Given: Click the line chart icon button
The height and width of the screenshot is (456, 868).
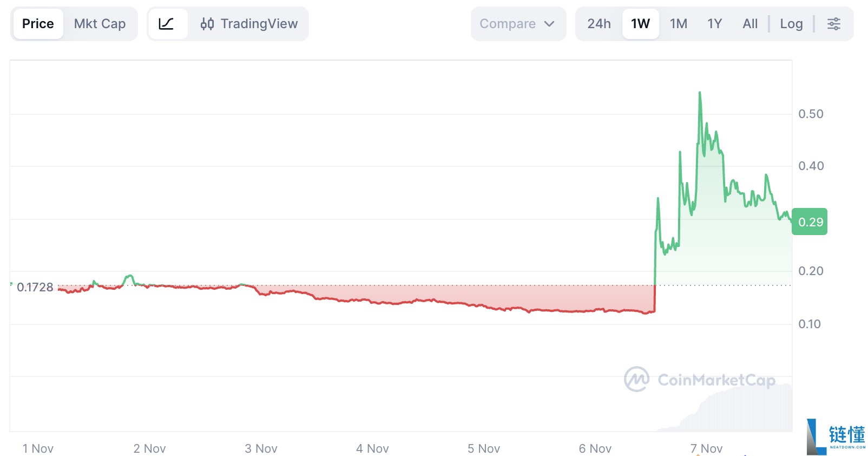Looking at the screenshot, I should click(166, 24).
